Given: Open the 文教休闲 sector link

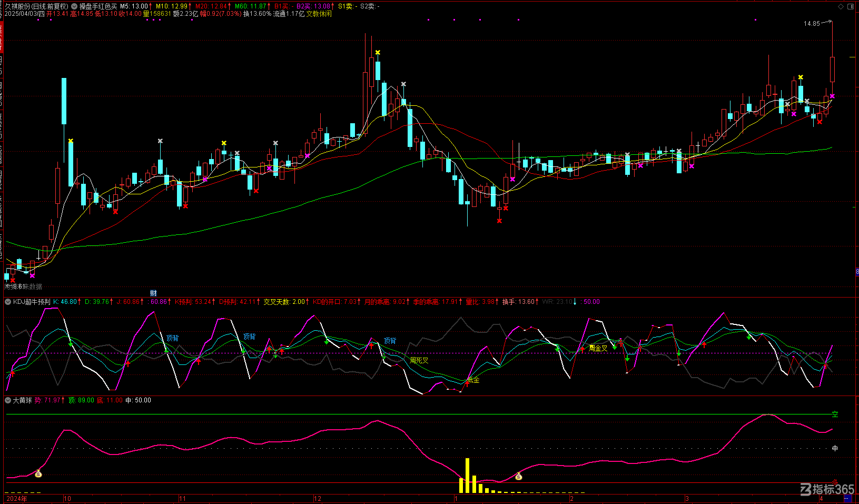Looking at the screenshot, I should (319, 14).
